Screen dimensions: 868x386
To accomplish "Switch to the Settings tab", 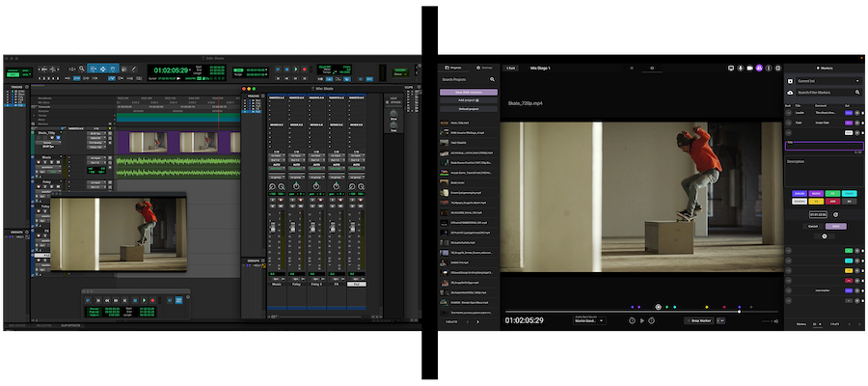I will click(x=484, y=68).
